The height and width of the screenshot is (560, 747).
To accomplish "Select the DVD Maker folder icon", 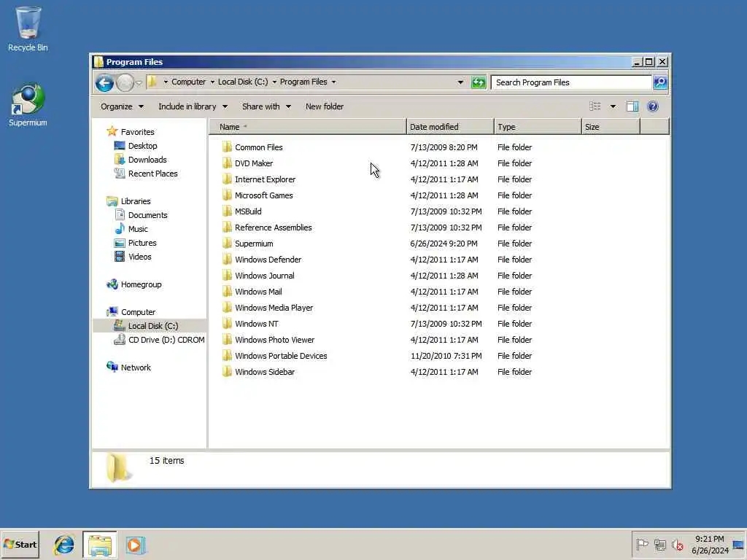I will 228,163.
